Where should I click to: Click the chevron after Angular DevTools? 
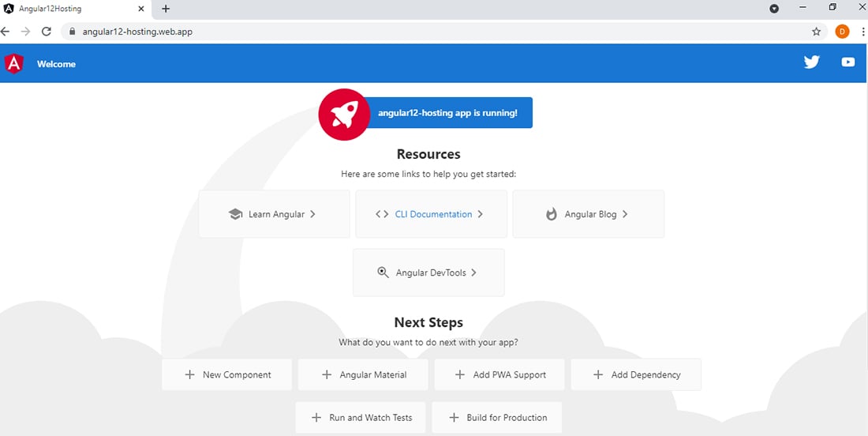click(474, 272)
